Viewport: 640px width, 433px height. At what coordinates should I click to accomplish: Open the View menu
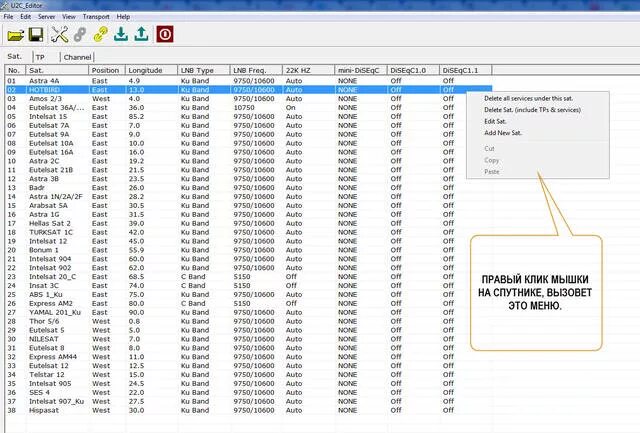[x=69, y=17]
